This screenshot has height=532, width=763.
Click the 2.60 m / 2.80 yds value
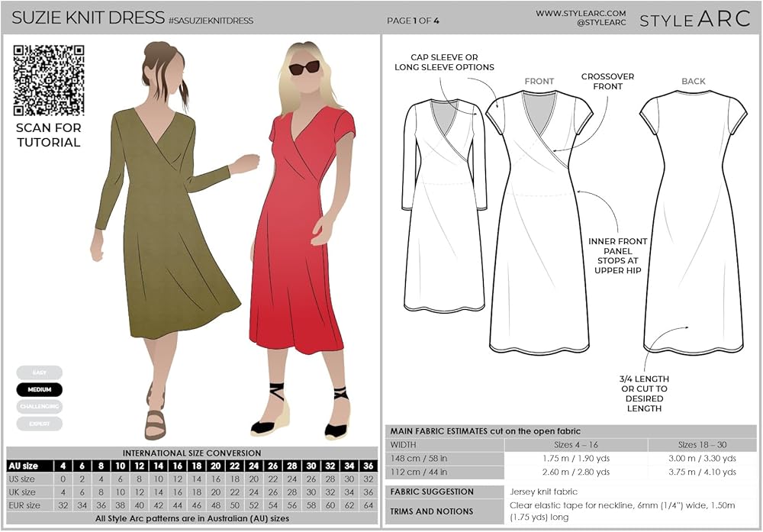point(576,472)
